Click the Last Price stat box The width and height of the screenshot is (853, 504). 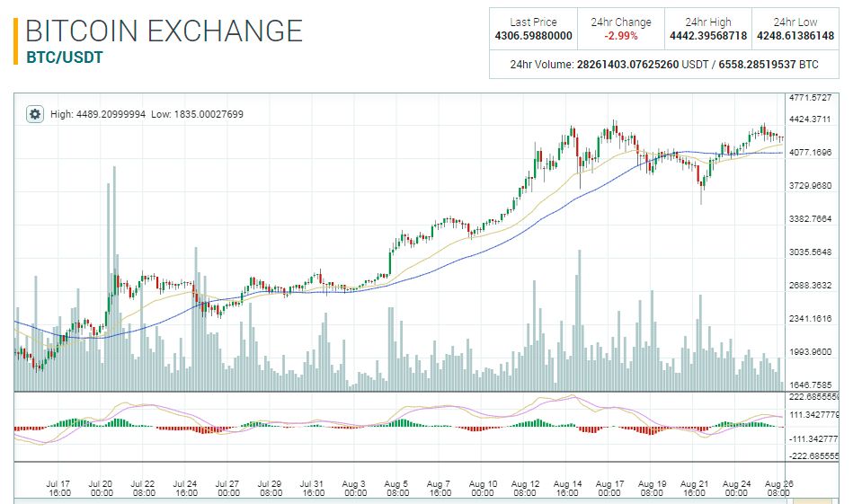coord(533,29)
